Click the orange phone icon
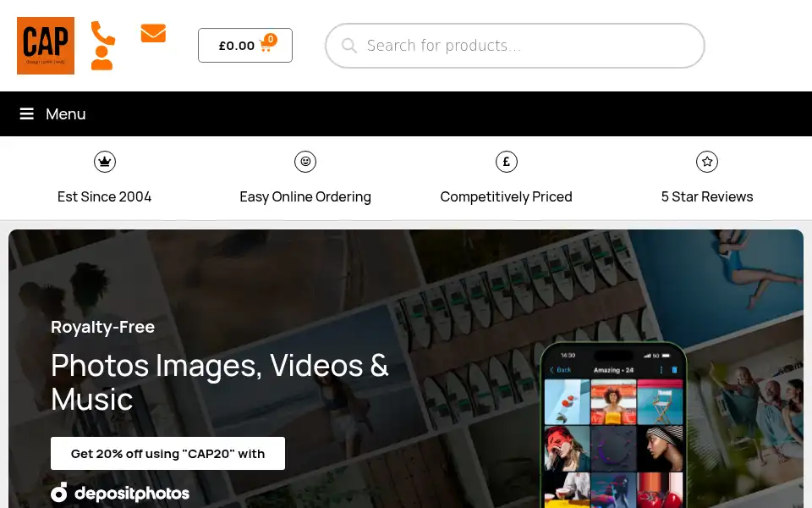812x508 pixels. (102, 33)
